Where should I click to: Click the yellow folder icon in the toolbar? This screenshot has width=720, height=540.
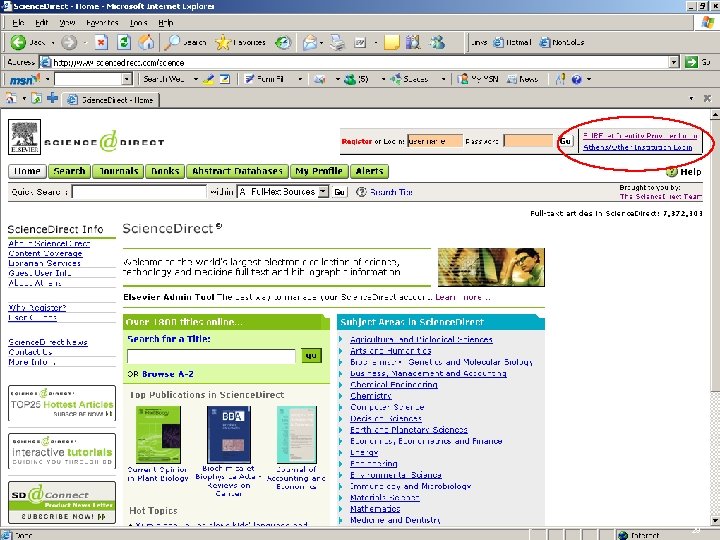pyautogui.click(x=392, y=42)
